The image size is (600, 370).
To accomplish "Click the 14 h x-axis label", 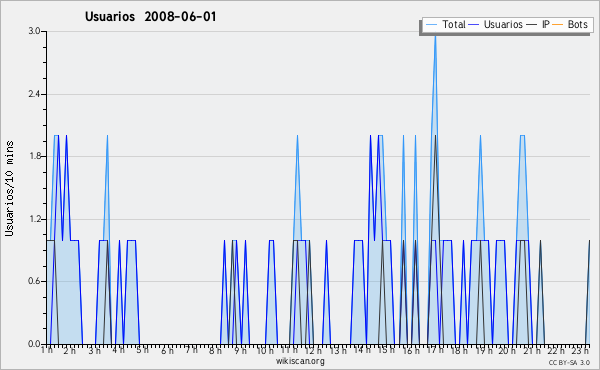I will coord(362,350).
